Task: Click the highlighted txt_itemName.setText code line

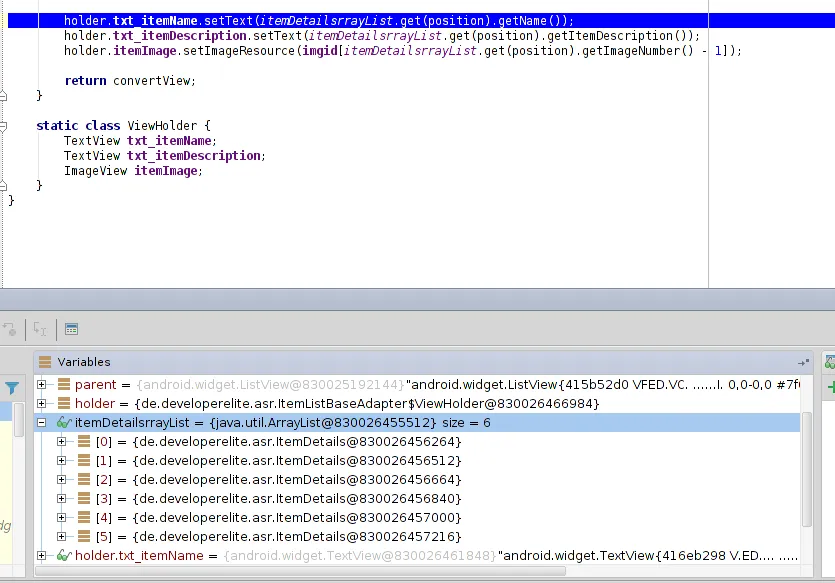Action: (x=320, y=21)
